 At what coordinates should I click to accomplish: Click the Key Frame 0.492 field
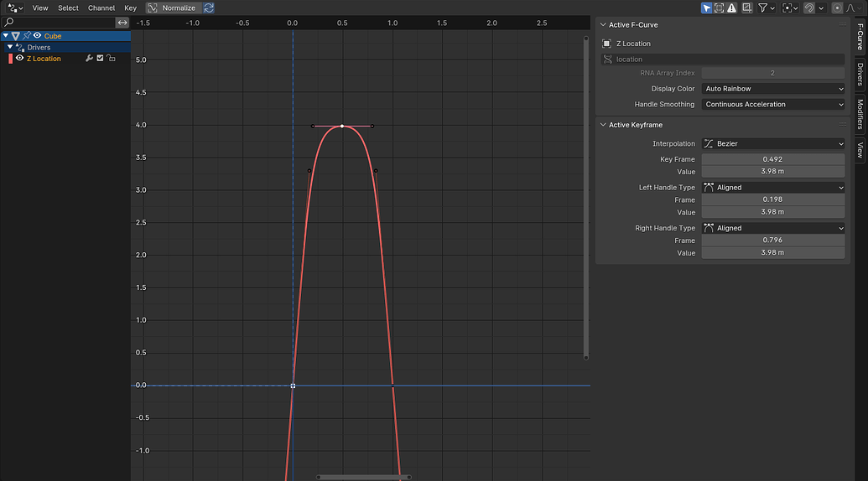click(772, 159)
